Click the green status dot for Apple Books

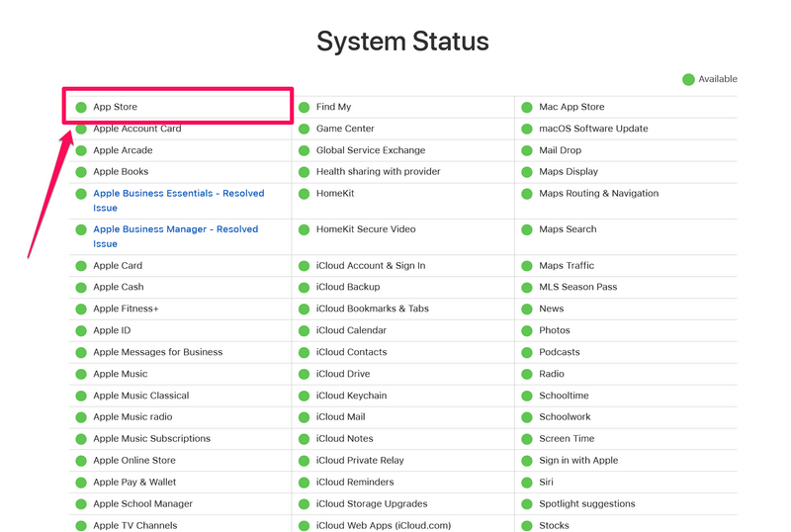pos(81,172)
